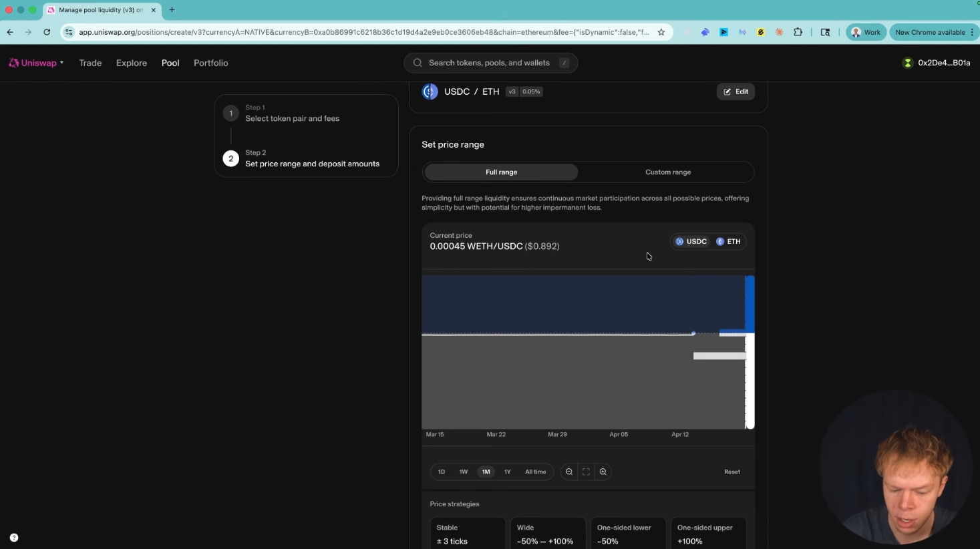Click the center-range fit icon on chart
This screenshot has width=980, height=549.
tap(586, 472)
